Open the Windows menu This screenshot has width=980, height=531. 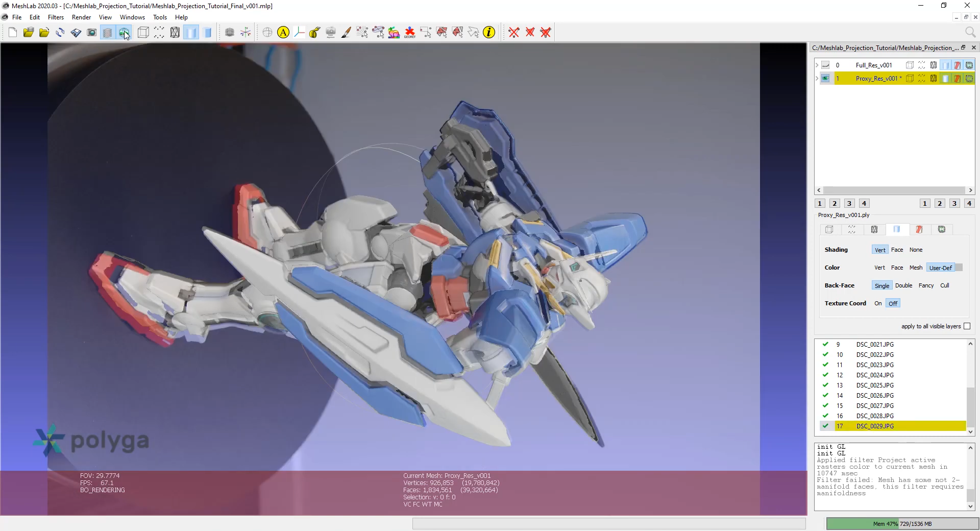point(132,17)
